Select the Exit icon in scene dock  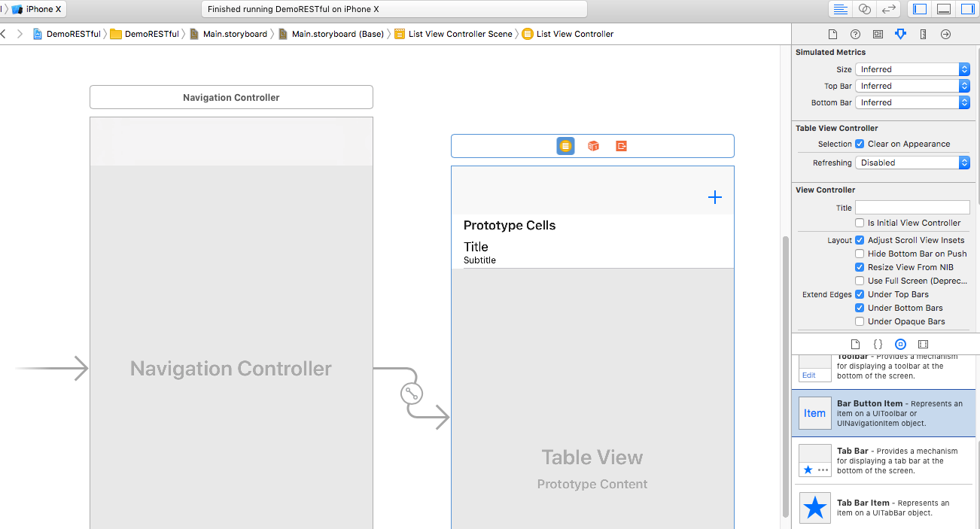pos(621,146)
